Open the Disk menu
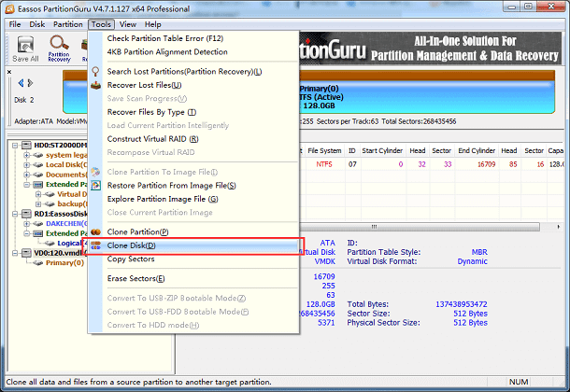 click(37, 24)
